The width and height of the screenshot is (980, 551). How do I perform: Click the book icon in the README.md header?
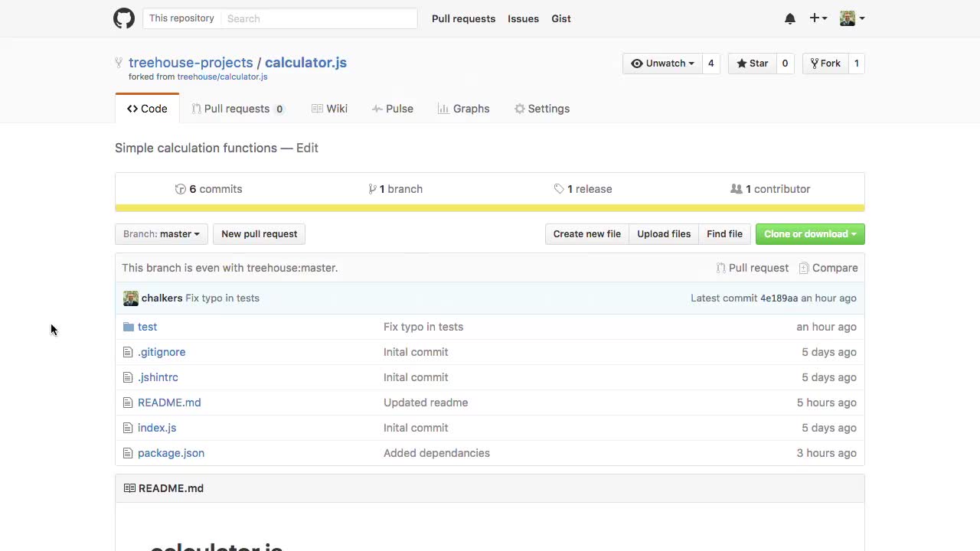[x=129, y=488]
